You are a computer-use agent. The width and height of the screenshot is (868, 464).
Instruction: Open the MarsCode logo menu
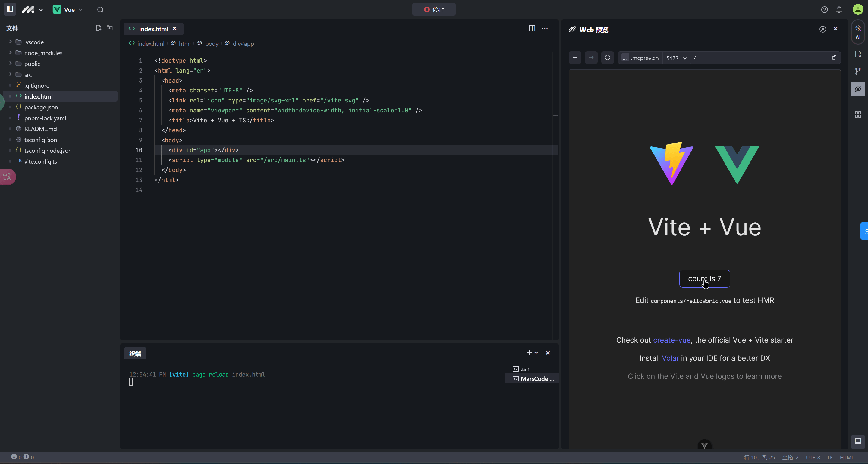(32, 9)
